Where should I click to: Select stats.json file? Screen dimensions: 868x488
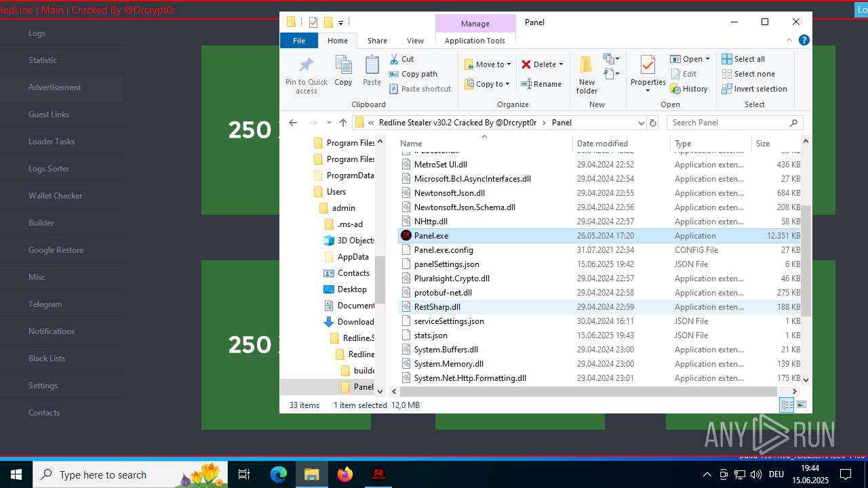(x=599, y=335)
